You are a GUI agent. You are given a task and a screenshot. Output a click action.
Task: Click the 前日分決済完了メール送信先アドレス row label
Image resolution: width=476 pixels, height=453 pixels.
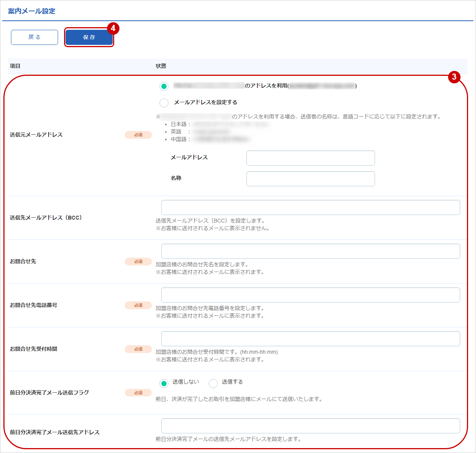coord(55,432)
